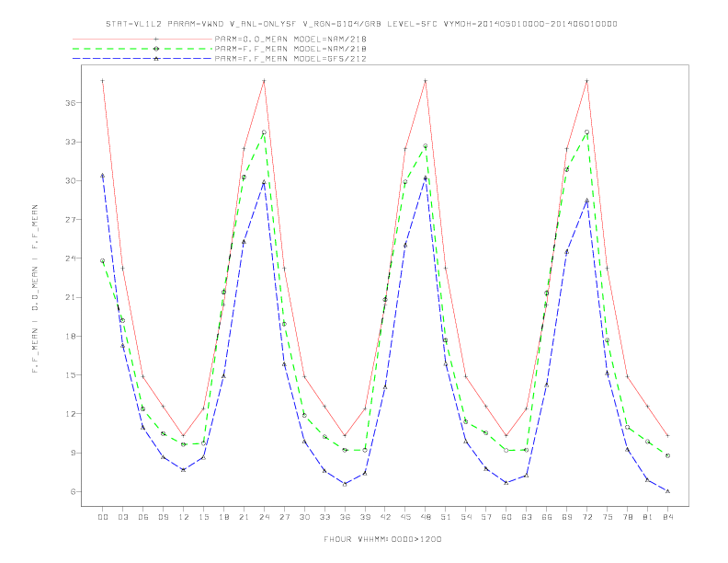Click blue GFS triangle point at hour 00
The height and width of the screenshot is (563, 728).
click(x=103, y=176)
